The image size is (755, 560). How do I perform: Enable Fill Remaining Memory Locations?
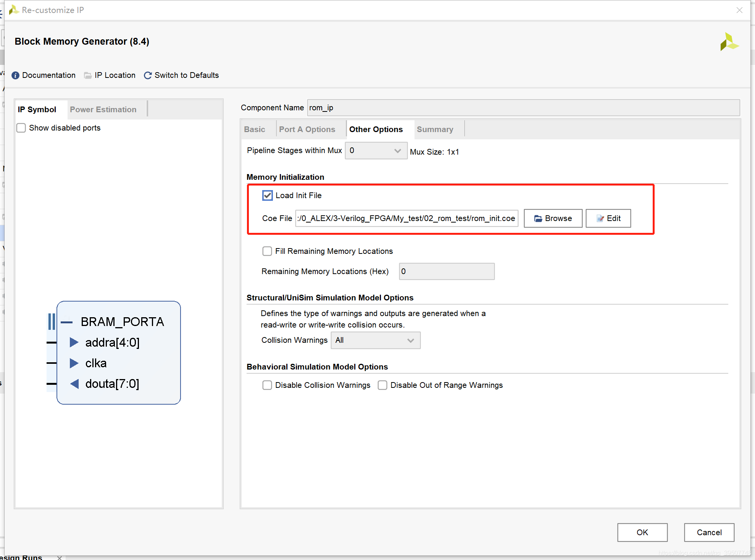267,251
